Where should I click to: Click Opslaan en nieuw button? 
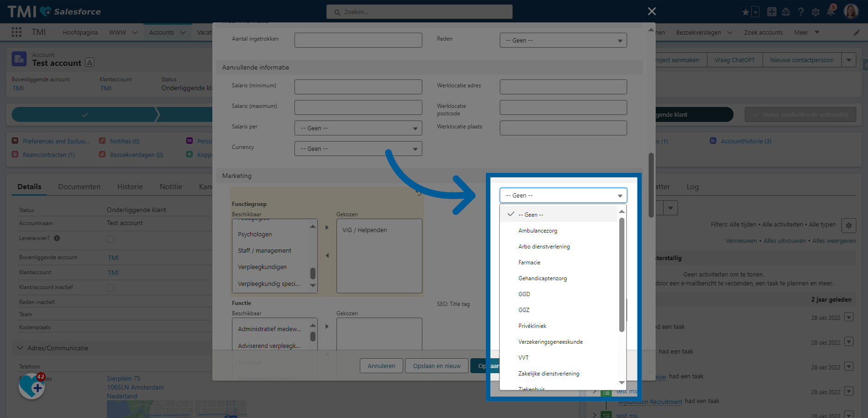pos(437,366)
